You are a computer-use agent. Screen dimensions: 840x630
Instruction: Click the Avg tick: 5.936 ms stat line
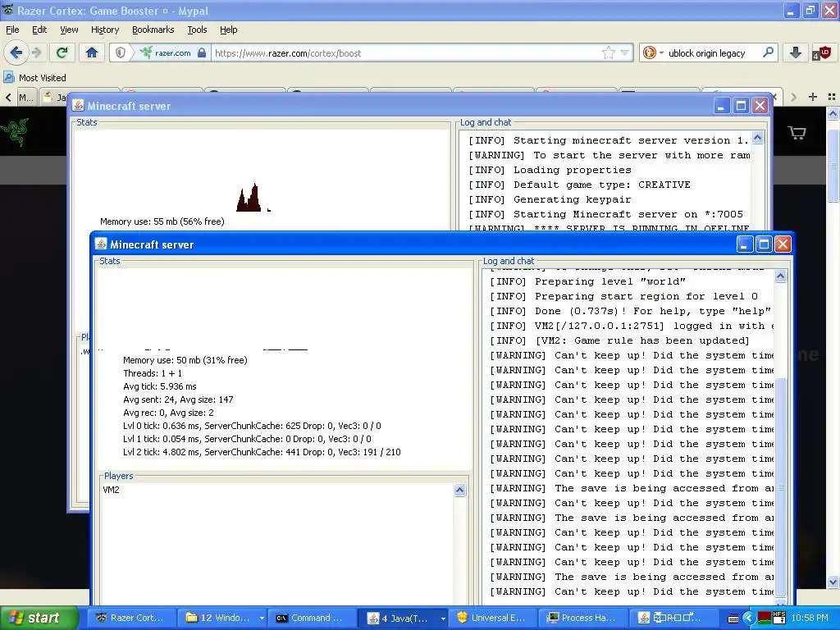[x=160, y=386]
